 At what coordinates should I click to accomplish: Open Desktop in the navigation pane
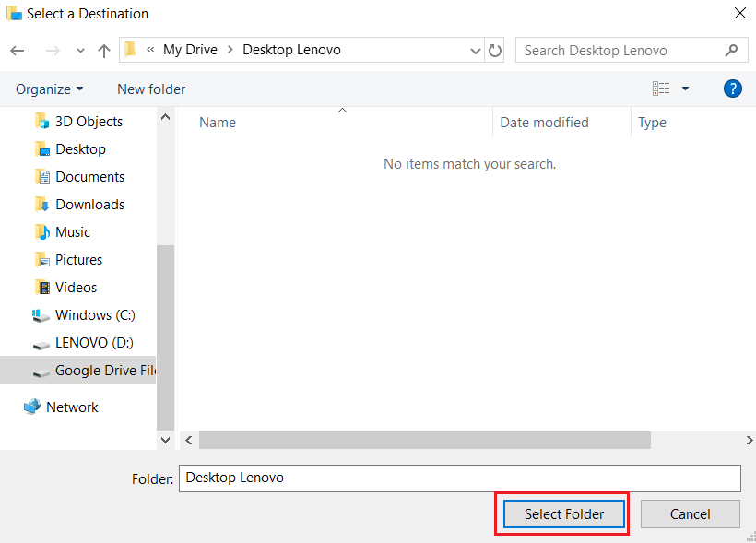point(80,149)
